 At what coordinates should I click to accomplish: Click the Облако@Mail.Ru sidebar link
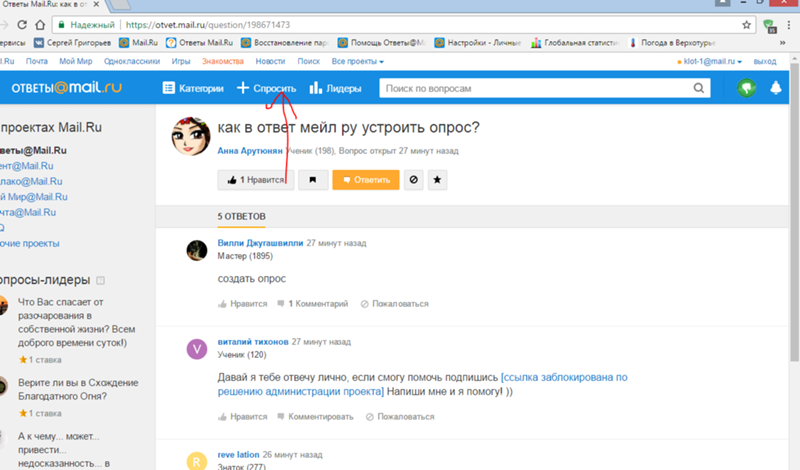(31, 181)
